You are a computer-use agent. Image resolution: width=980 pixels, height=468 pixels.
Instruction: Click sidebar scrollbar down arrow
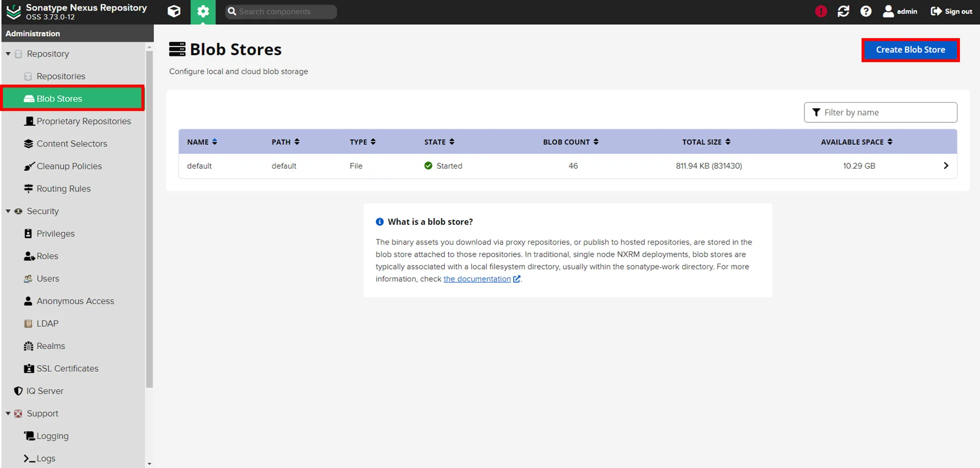(149, 464)
